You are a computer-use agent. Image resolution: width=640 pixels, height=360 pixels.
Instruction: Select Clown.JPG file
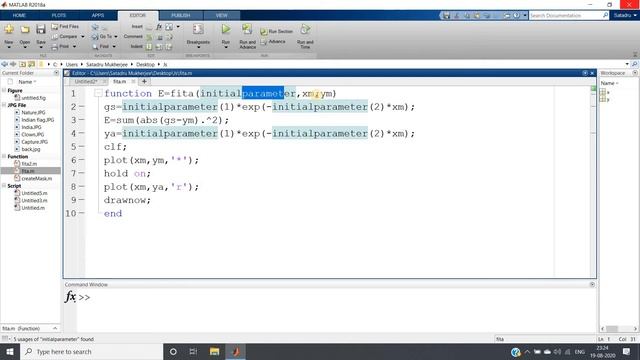pos(32,135)
